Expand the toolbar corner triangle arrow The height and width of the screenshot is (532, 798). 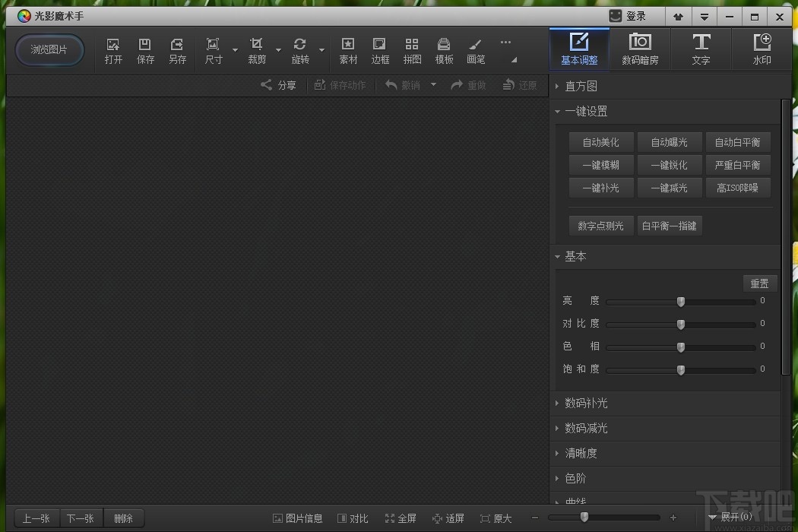[515, 60]
